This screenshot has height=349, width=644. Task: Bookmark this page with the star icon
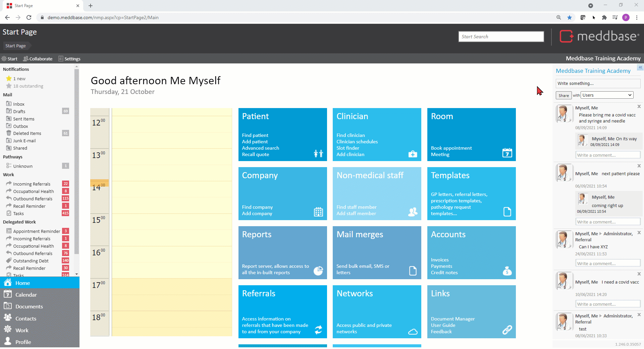[x=569, y=17]
